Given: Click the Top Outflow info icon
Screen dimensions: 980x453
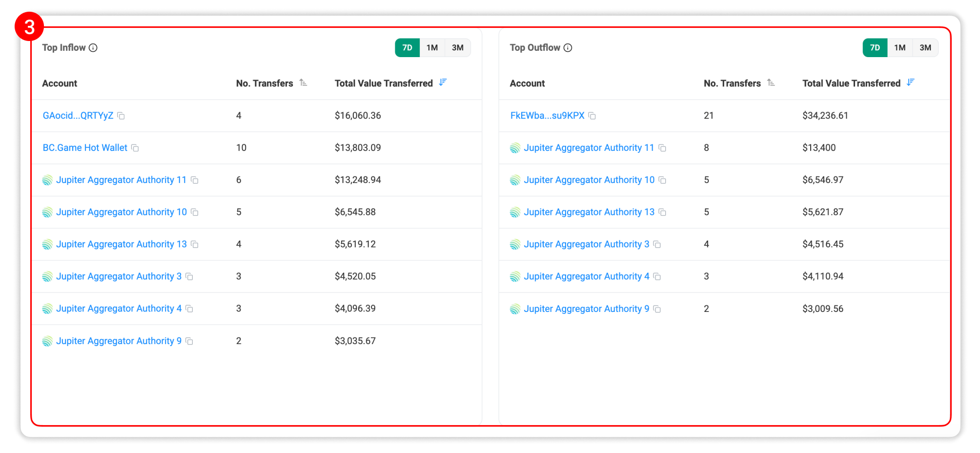Looking at the screenshot, I should point(568,48).
